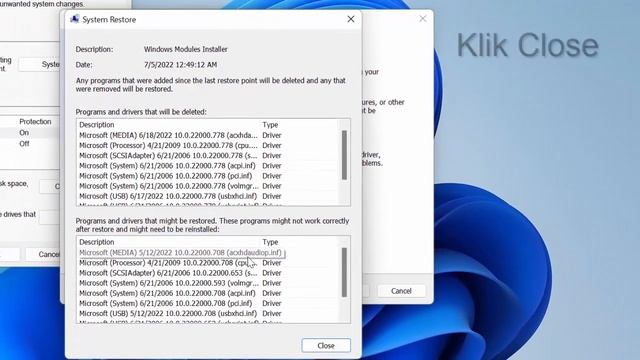
Task: Click Type column header in deleted list
Action: click(270, 124)
